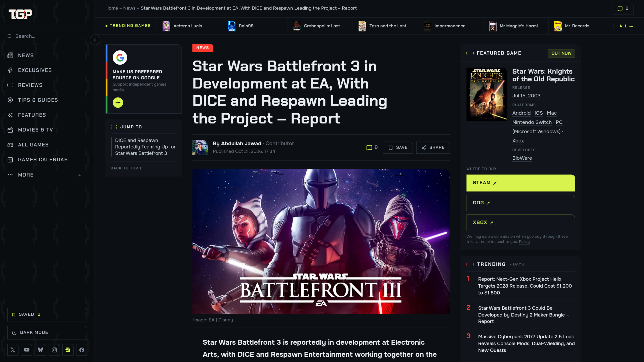
Task: Buy on STEAM button
Action: click(520, 183)
